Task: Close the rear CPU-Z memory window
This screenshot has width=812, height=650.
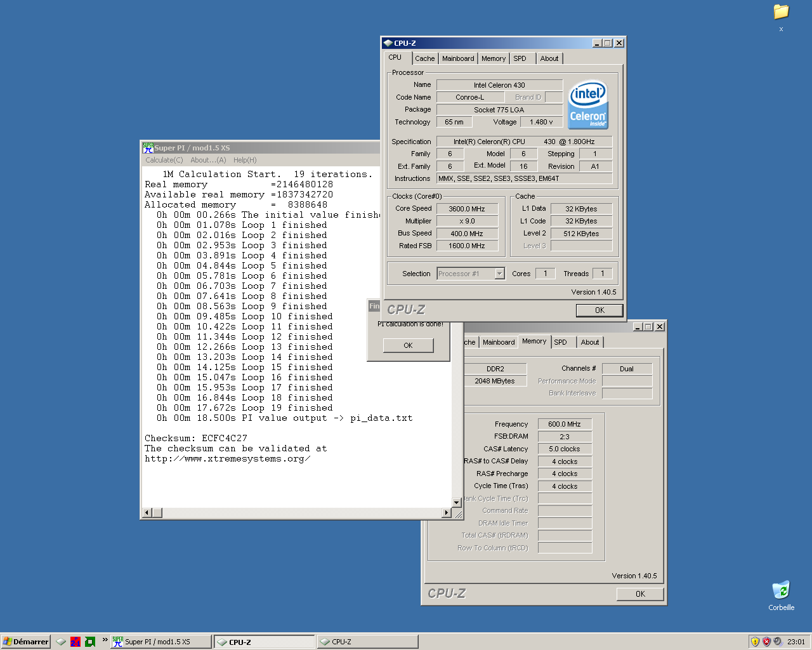Action: click(660, 327)
